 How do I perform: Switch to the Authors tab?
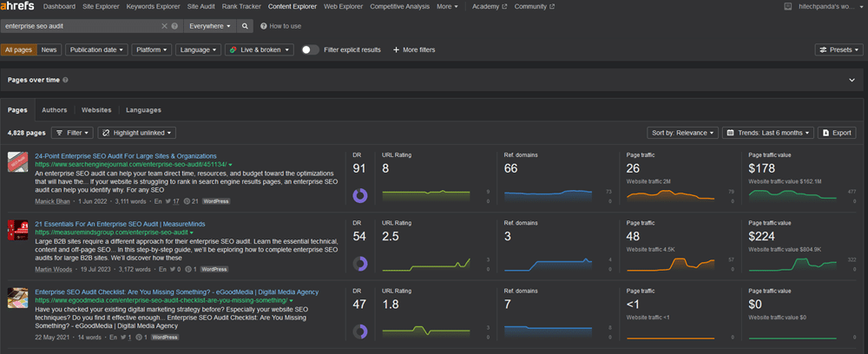pyautogui.click(x=54, y=110)
